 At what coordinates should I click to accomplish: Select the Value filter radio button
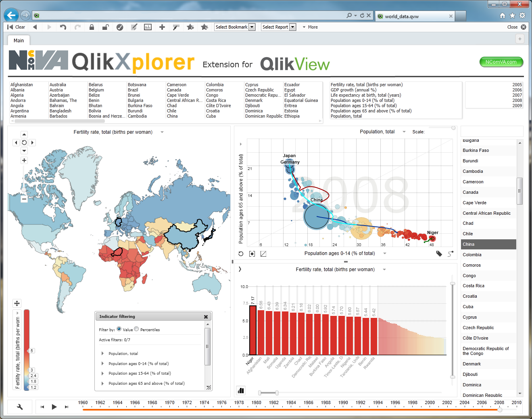[119, 329]
